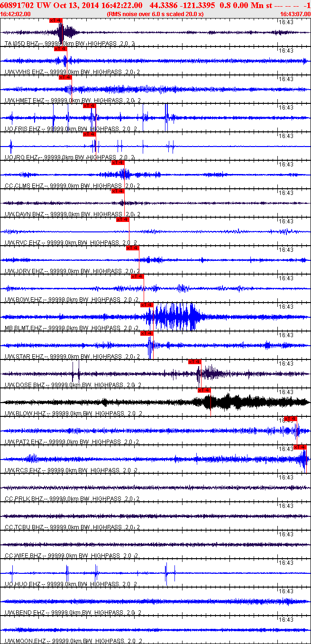The image size is (311, 644).
Task: Click the RMS noise scaling note
Action: (155, 14)
